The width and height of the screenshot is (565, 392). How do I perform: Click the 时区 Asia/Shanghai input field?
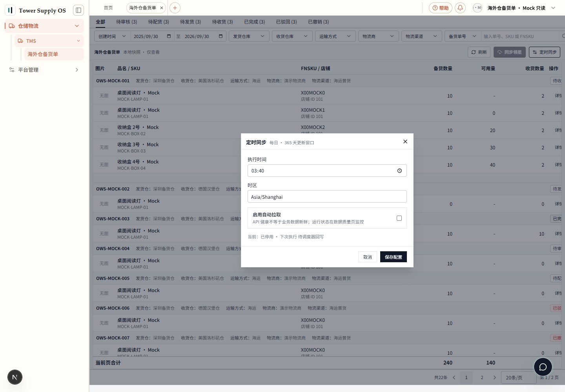327,196
